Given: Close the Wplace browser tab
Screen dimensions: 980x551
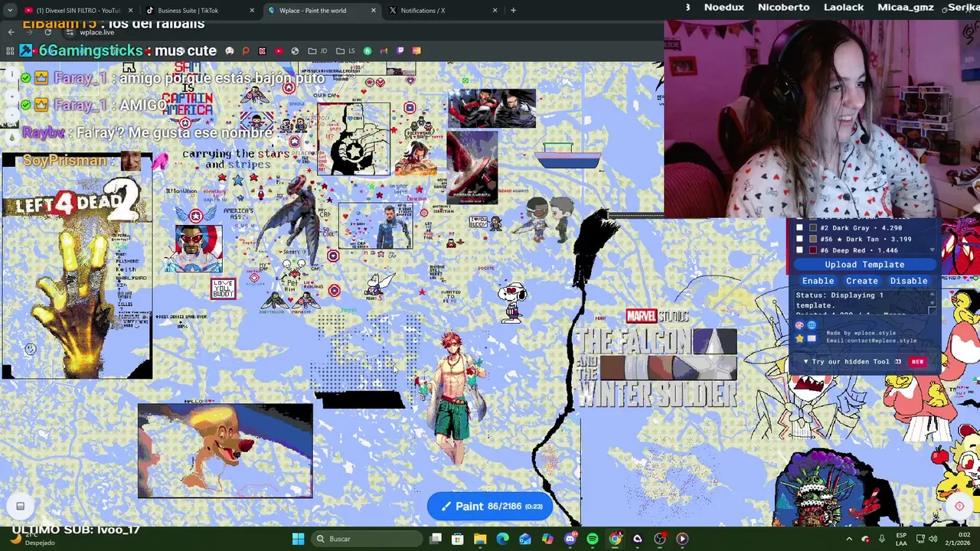Looking at the screenshot, I should (374, 10).
